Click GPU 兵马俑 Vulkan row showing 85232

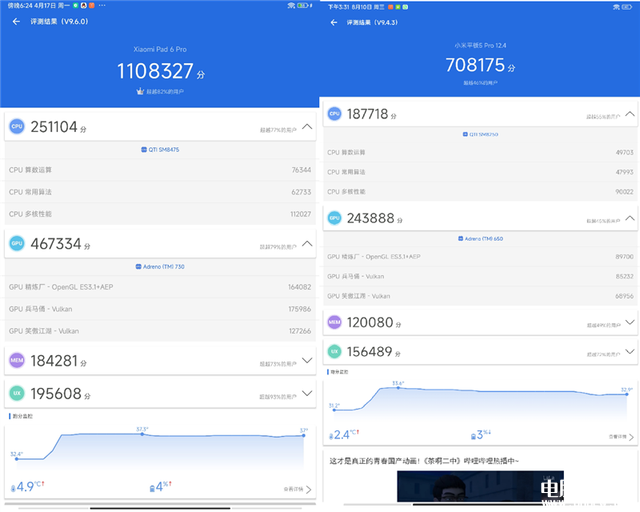(480, 276)
